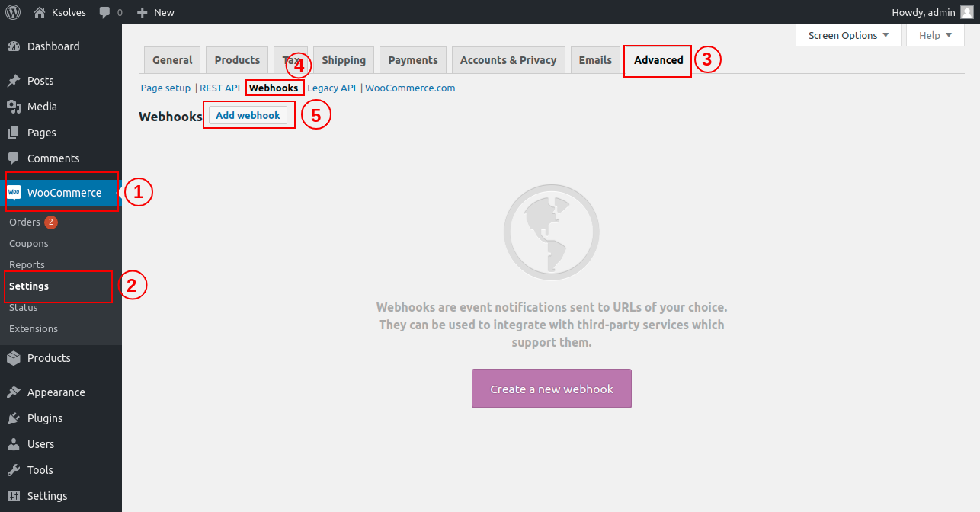The height and width of the screenshot is (512, 980).
Task: Click the admin avatar in top bar
Action: 966,12
